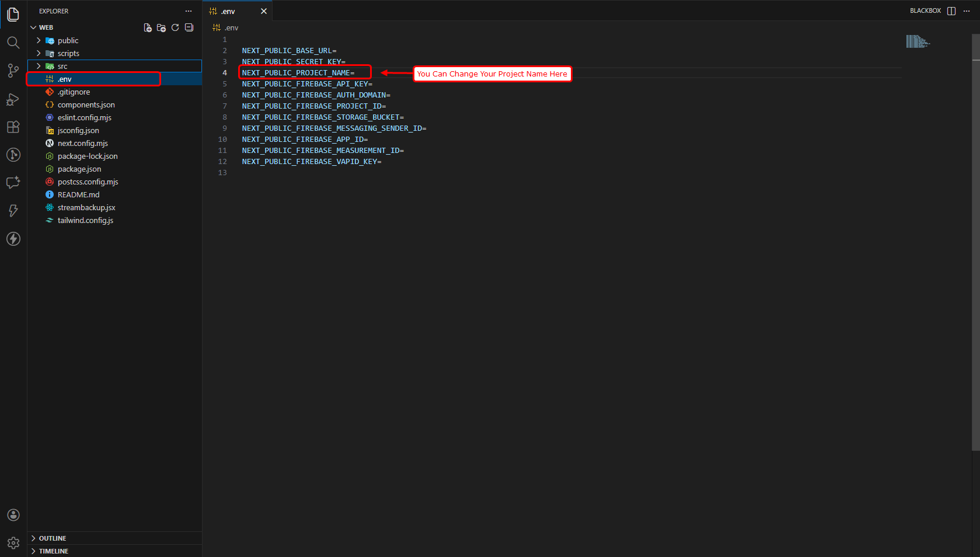
Task: Toggle the split editor layout control
Action: (951, 11)
